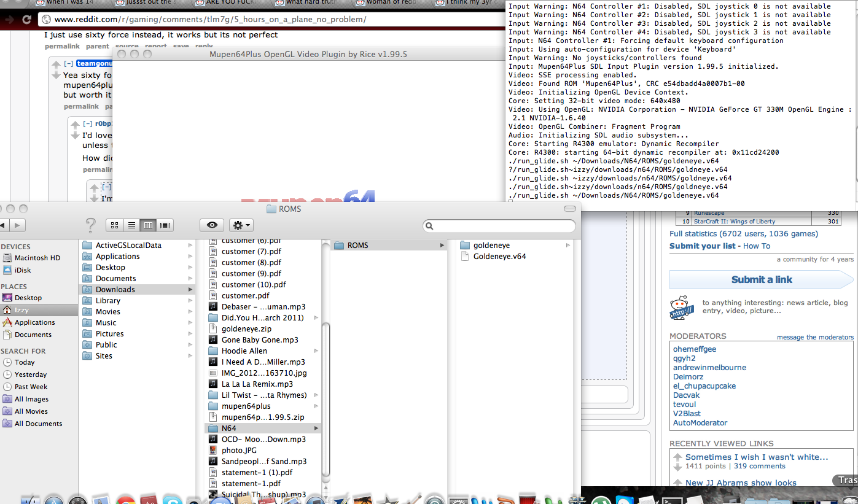858x504 pixels.
Task: Click the Finder file column scrollbar
Action: pos(326,399)
